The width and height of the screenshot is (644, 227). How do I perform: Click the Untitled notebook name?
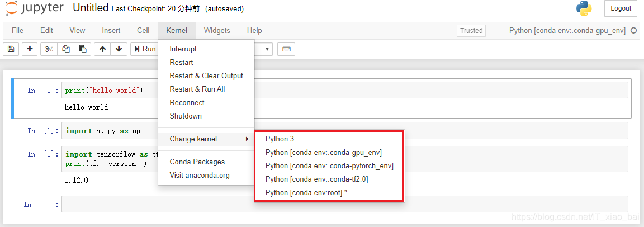91,8
